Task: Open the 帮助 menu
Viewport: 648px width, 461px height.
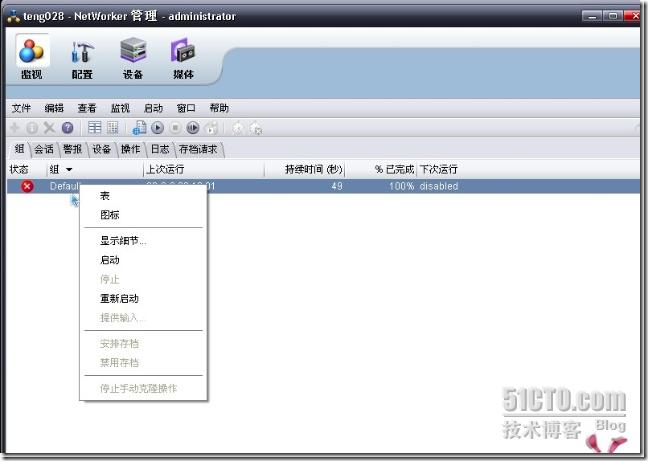Action: tap(219, 108)
